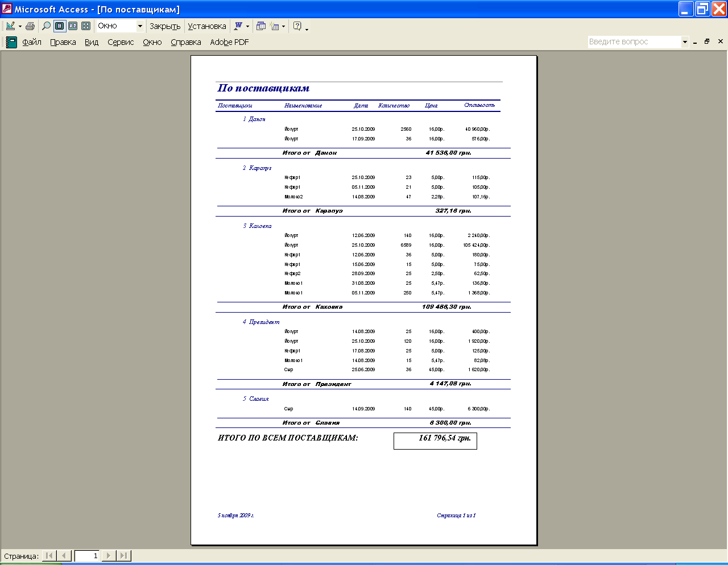Expand the help question box dropdown
The image size is (728, 565).
pyautogui.click(x=685, y=41)
